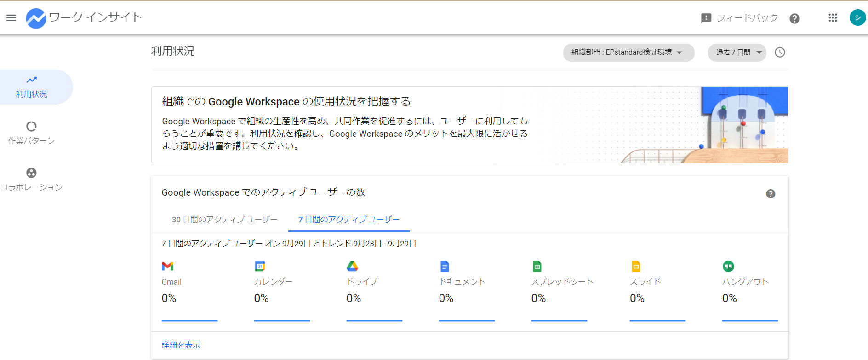This screenshot has width=868, height=360.
Task: Switch to 30 日間のアクティブ ユーザー tab
Action: tap(224, 220)
